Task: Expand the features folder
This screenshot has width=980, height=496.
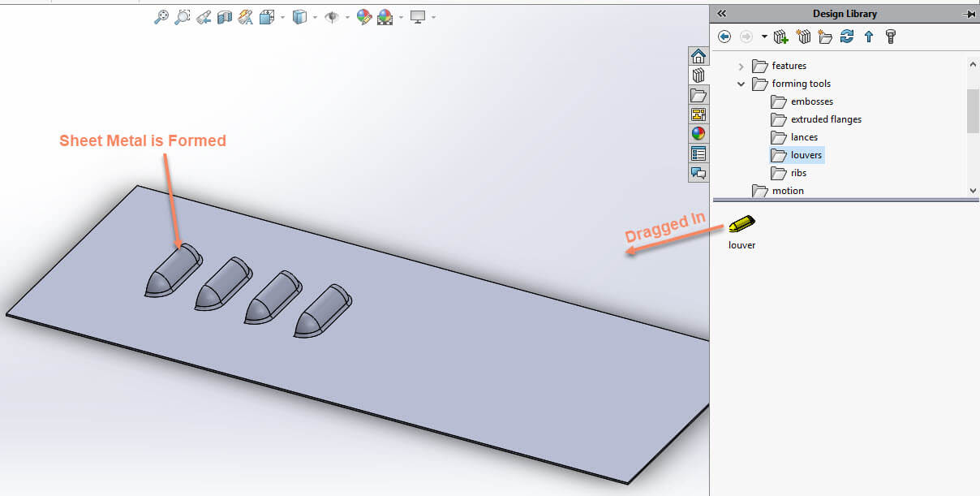Action: (741, 66)
